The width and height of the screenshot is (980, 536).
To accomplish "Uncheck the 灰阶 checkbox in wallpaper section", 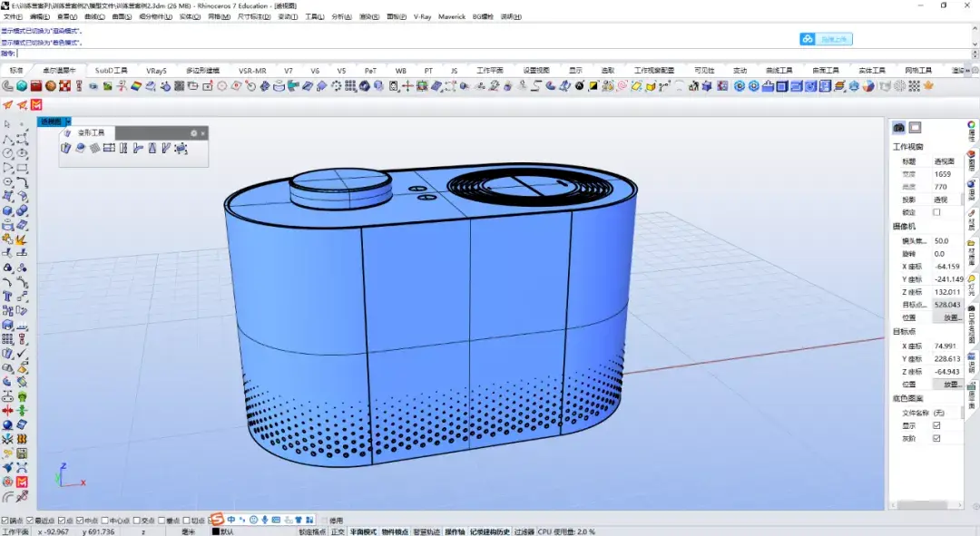I will pyautogui.click(x=937, y=438).
